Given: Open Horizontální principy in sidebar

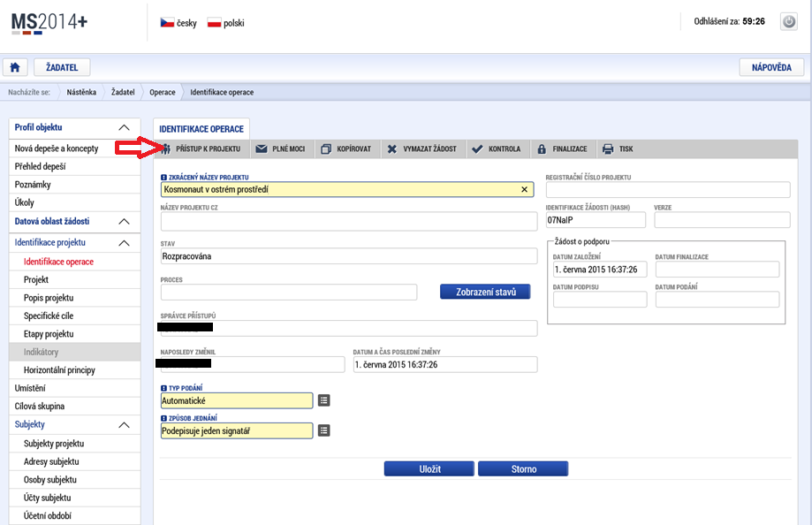Looking at the screenshot, I should coord(74,370).
